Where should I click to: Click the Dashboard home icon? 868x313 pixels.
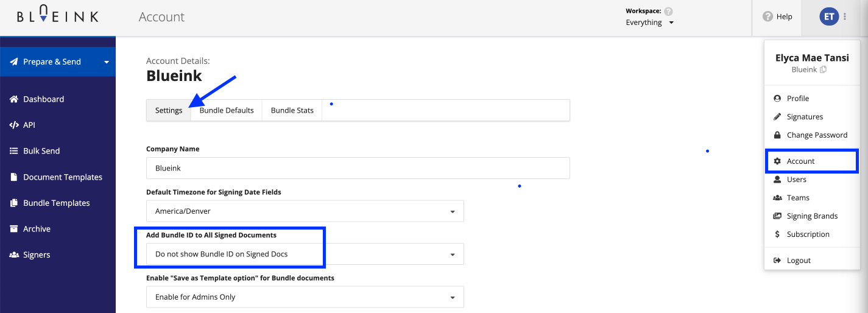(x=14, y=99)
